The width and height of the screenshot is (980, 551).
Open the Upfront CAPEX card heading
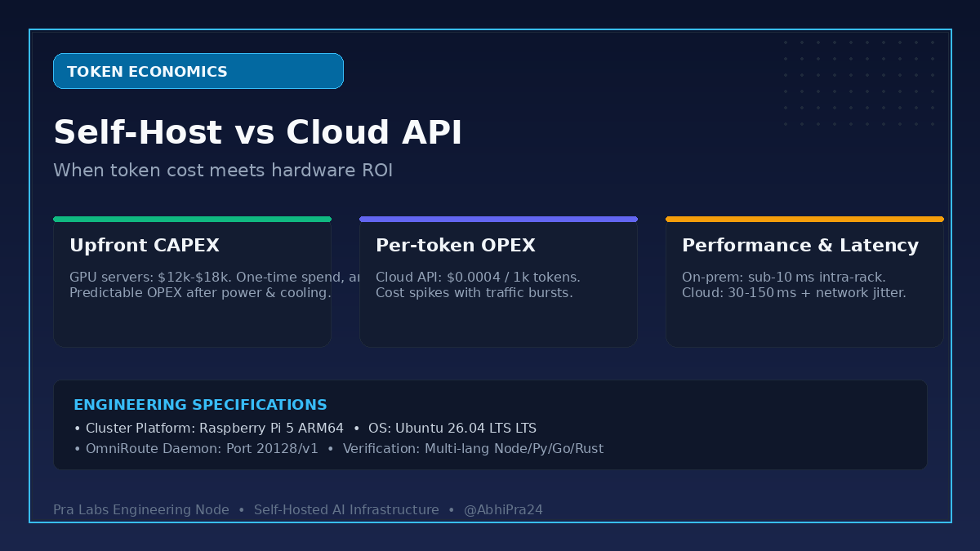[145, 246]
